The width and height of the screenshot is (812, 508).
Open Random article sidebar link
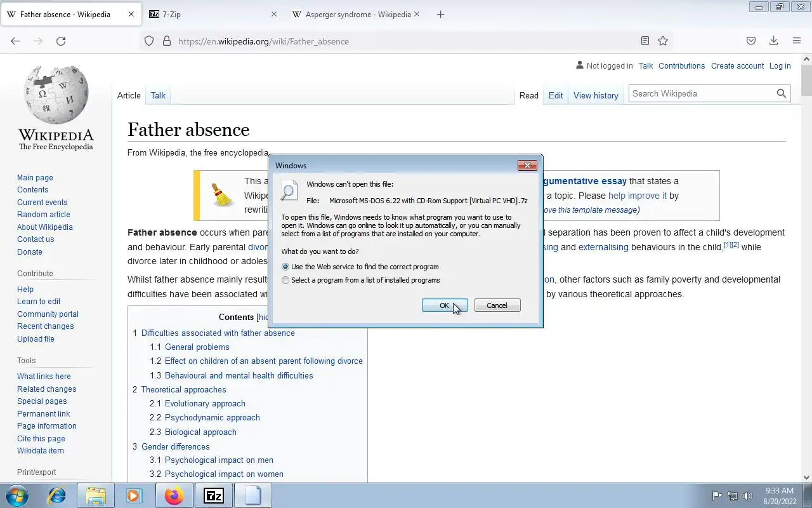pos(44,215)
